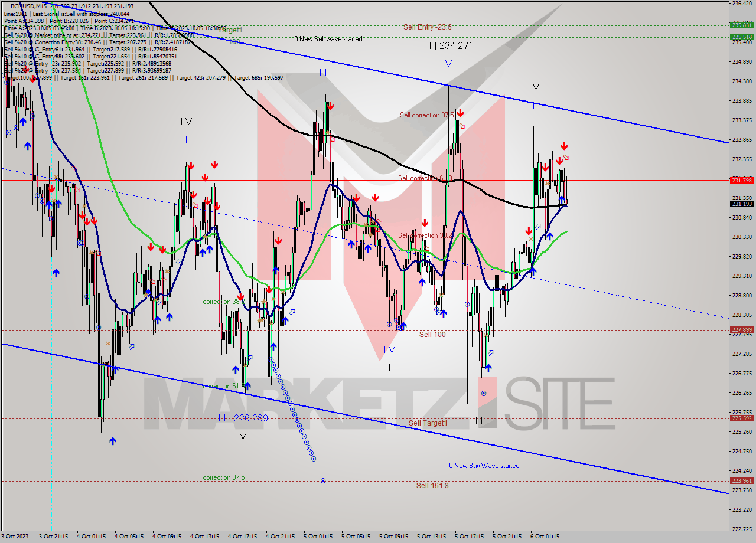Screen dimensions: 756x543
Task: Click red price tag 223.961
Action: [x=741, y=480]
